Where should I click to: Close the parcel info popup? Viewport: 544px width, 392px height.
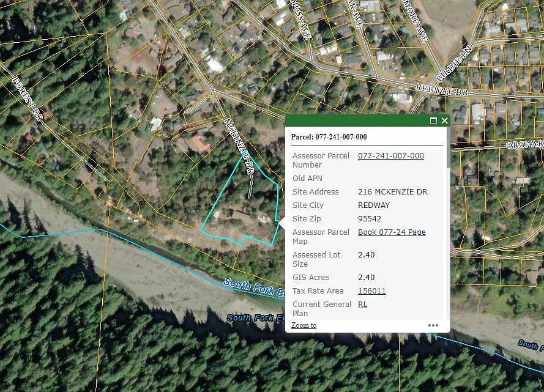[444, 120]
